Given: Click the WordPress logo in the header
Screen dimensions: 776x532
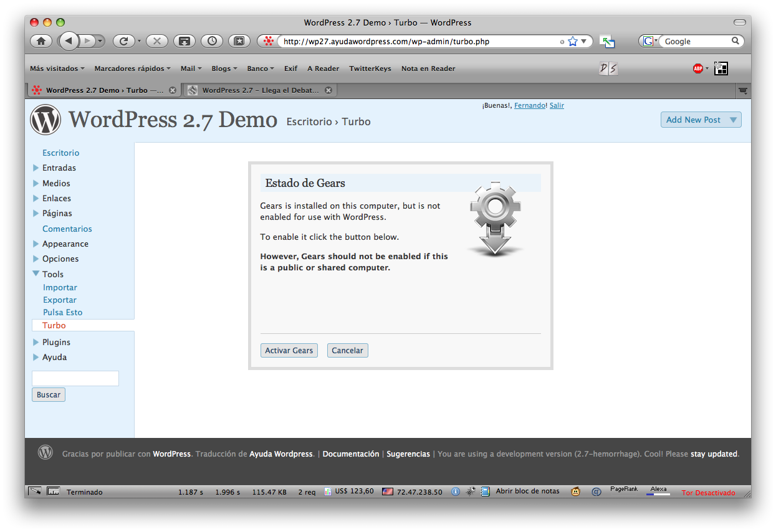Looking at the screenshot, I should [x=46, y=120].
